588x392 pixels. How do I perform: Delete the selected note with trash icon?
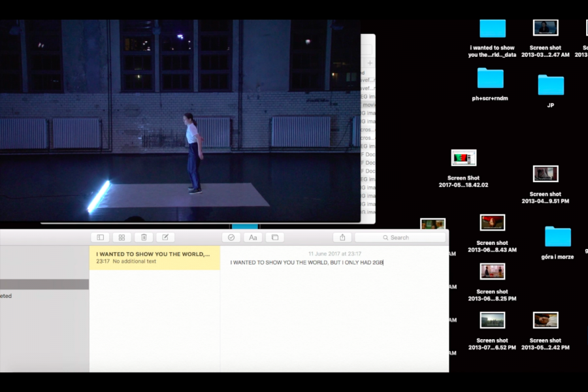(x=144, y=238)
